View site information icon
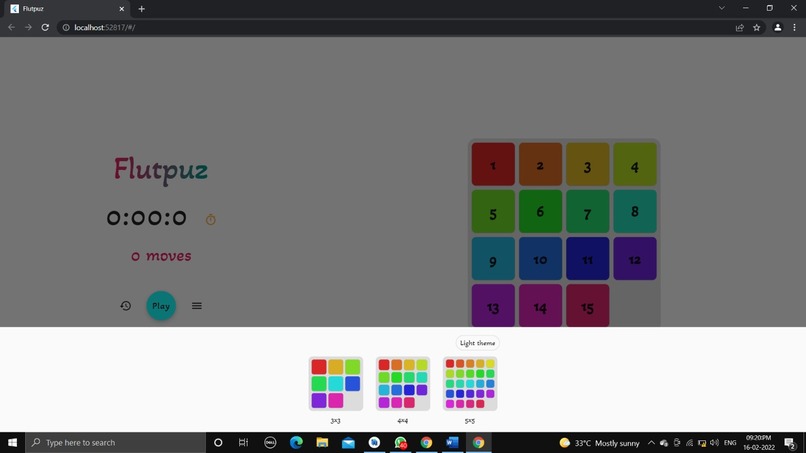 click(66, 27)
